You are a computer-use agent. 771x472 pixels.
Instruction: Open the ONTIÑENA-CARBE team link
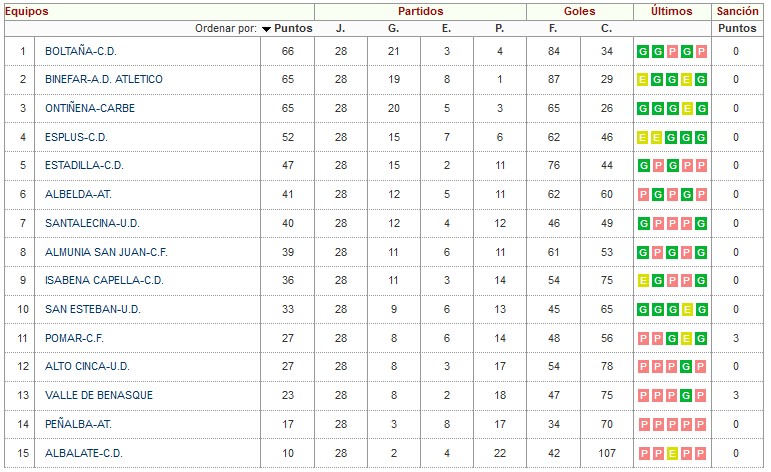[90, 108]
